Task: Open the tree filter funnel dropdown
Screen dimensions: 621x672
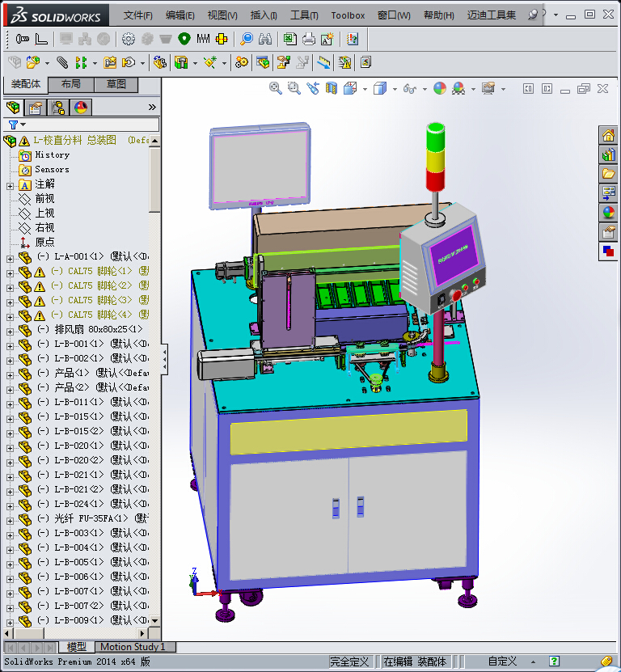Action: point(17,125)
